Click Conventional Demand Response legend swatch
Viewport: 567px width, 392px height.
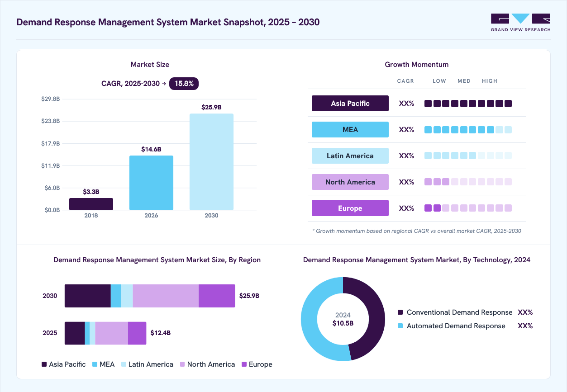coord(400,312)
